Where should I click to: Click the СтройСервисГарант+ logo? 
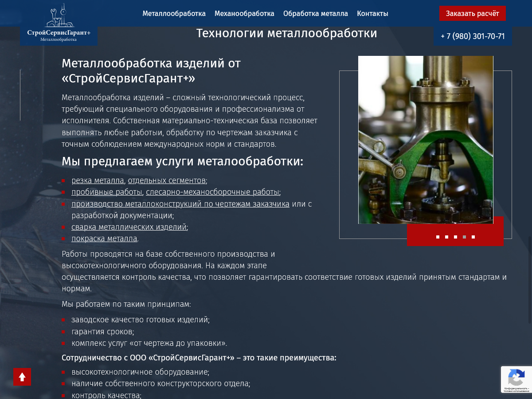pyautogui.click(x=59, y=23)
